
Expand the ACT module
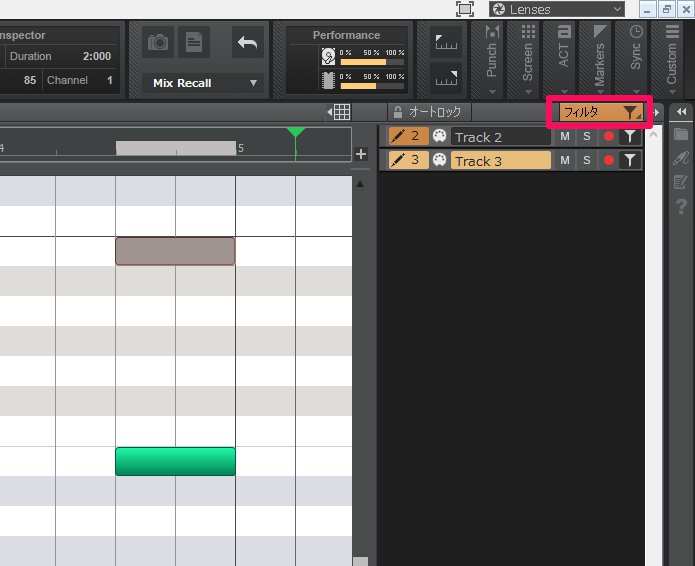click(564, 92)
